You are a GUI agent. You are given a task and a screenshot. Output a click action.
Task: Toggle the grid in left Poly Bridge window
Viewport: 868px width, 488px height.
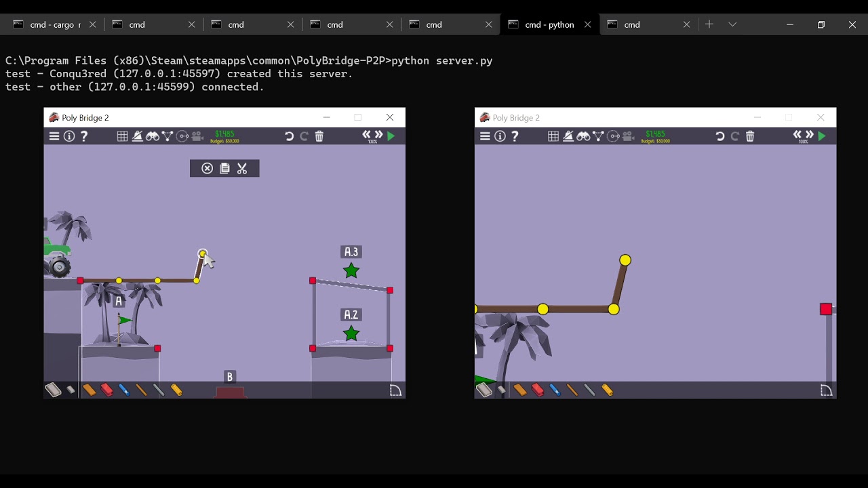pyautogui.click(x=122, y=136)
